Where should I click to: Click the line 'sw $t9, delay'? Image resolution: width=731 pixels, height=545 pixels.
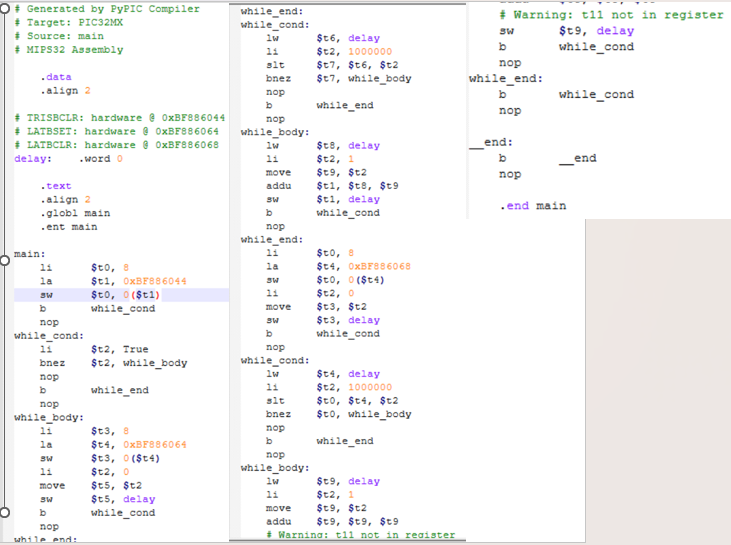coord(566,31)
